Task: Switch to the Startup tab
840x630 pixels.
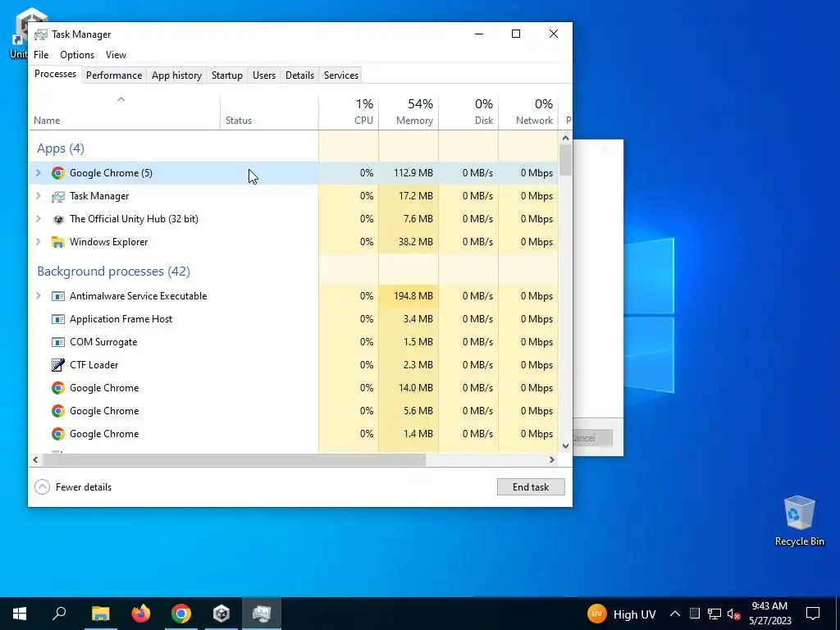Action: 227,75
